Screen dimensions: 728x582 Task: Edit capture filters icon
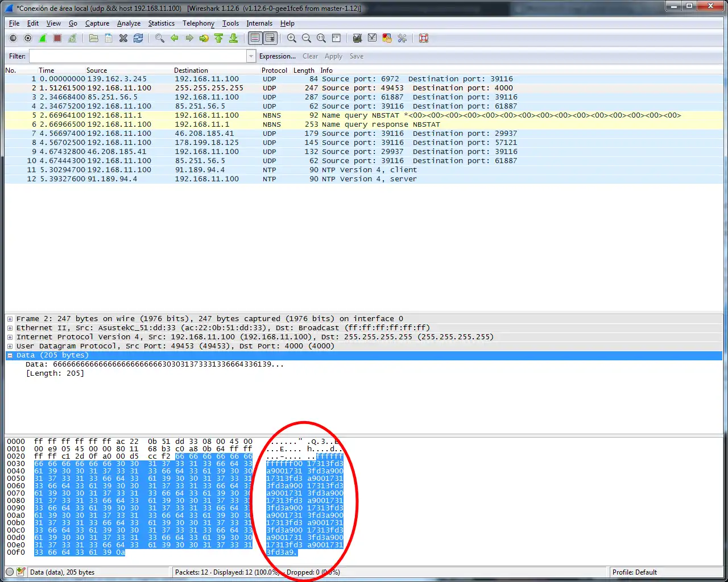[x=358, y=38]
